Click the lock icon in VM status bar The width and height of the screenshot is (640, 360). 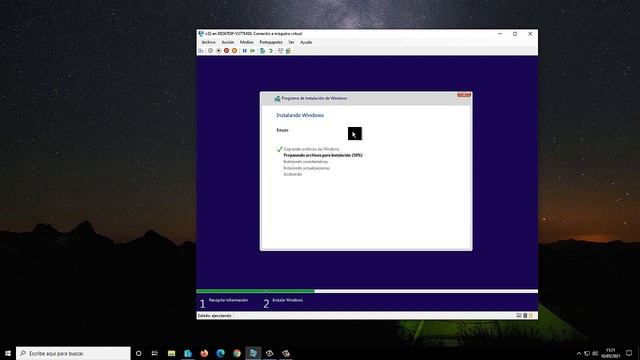(531, 316)
